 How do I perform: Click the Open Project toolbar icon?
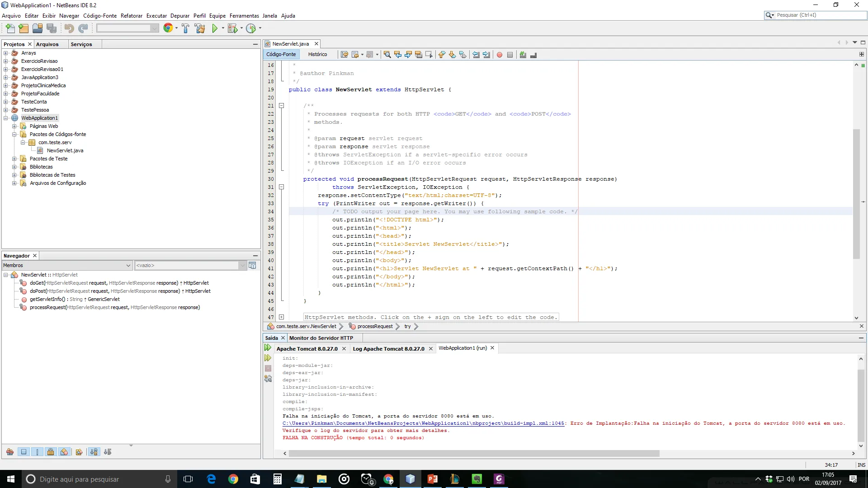point(38,28)
